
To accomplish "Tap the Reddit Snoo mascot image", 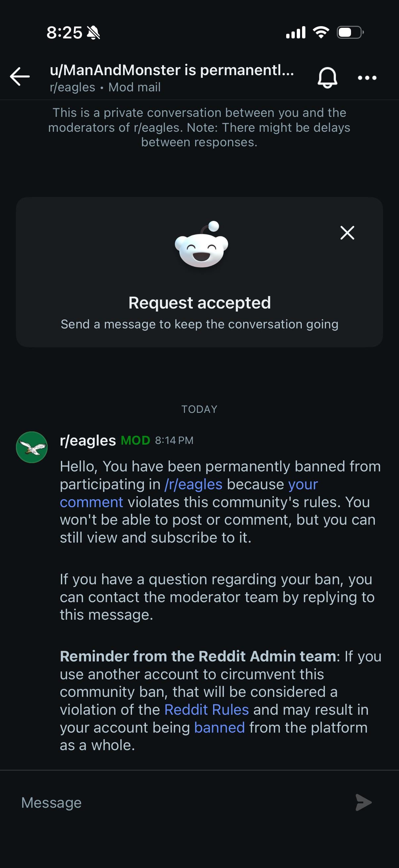I will (201, 245).
